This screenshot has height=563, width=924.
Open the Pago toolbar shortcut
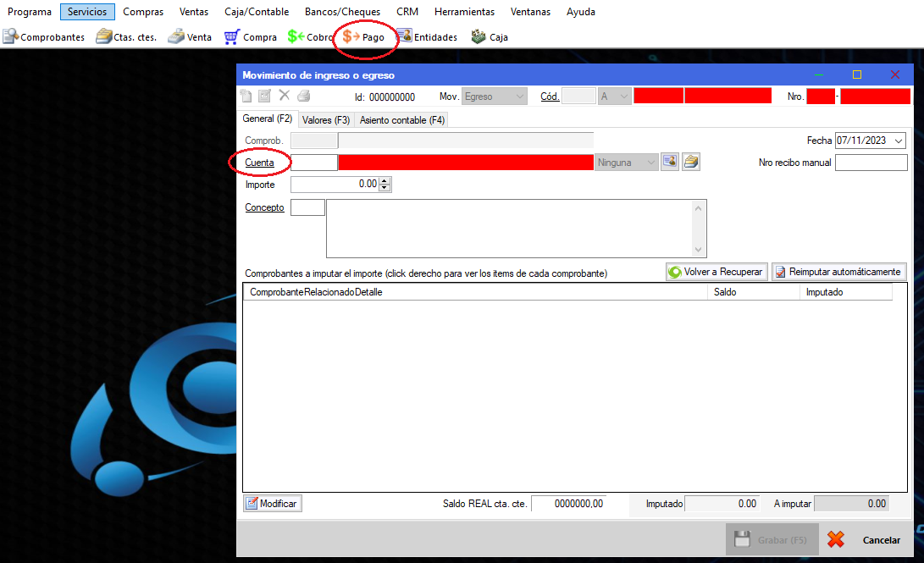[363, 37]
